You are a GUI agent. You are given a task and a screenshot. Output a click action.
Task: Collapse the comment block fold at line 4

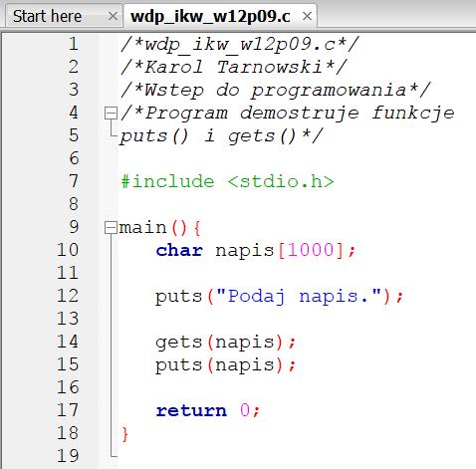[x=111, y=113]
